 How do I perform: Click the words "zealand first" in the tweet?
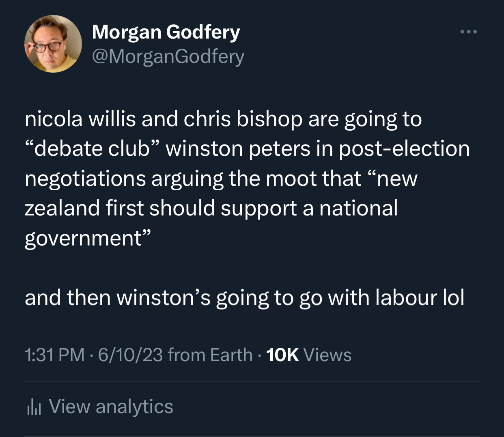(84, 208)
